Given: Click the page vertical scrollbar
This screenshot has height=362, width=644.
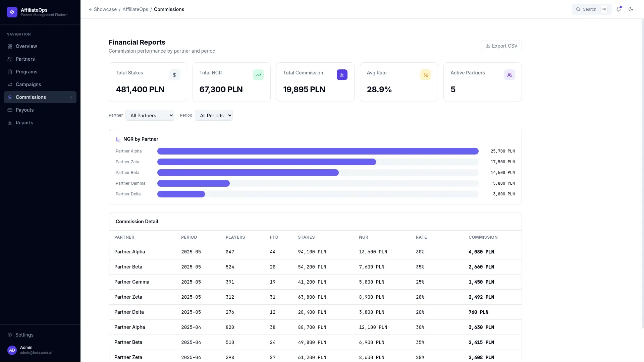Looking at the screenshot, I should (x=642, y=174).
